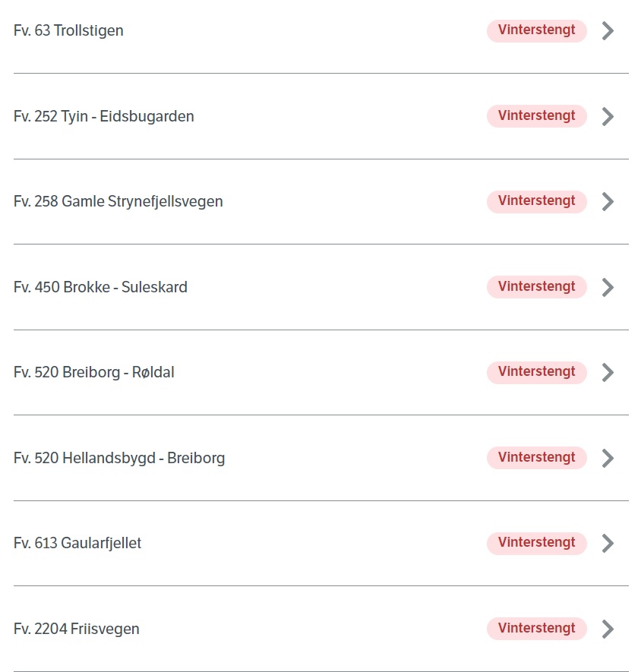Click the Gaularfjellet row chevron icon
Viewport: 638px width, 672px height.
click(x=608, y=544)
